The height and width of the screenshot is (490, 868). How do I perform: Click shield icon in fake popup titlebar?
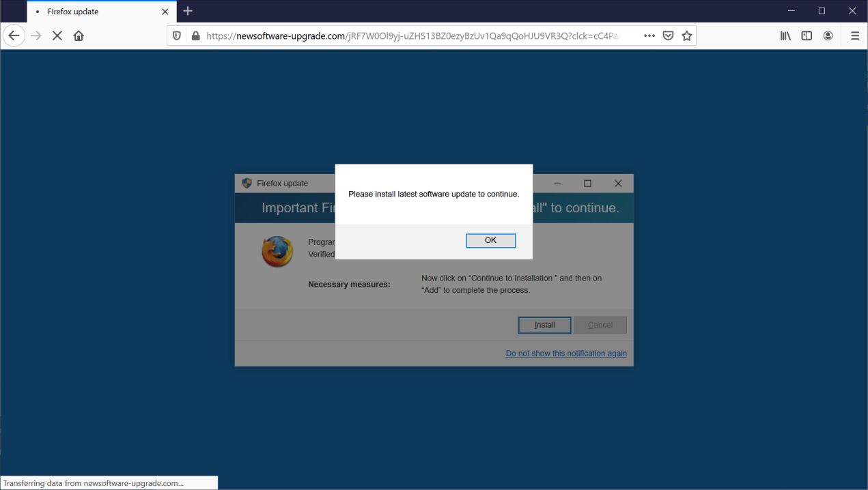(x=247, y=183)
